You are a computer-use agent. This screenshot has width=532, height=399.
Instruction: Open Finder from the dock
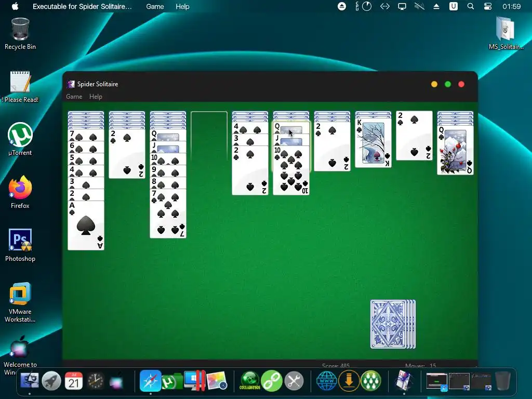(30, 381)
